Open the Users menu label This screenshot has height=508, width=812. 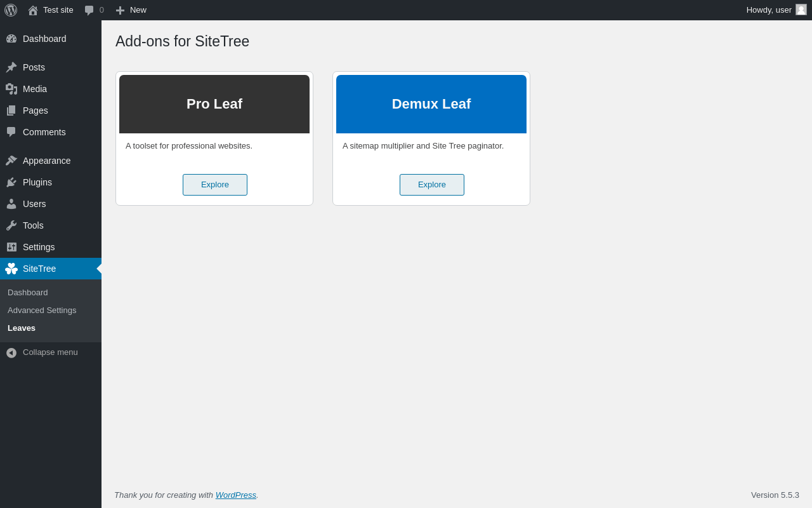(x=34, y=204)
